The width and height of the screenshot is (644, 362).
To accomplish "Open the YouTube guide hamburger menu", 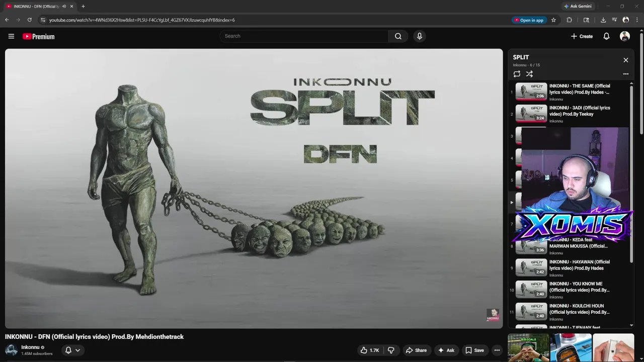I will coord(11,36).
